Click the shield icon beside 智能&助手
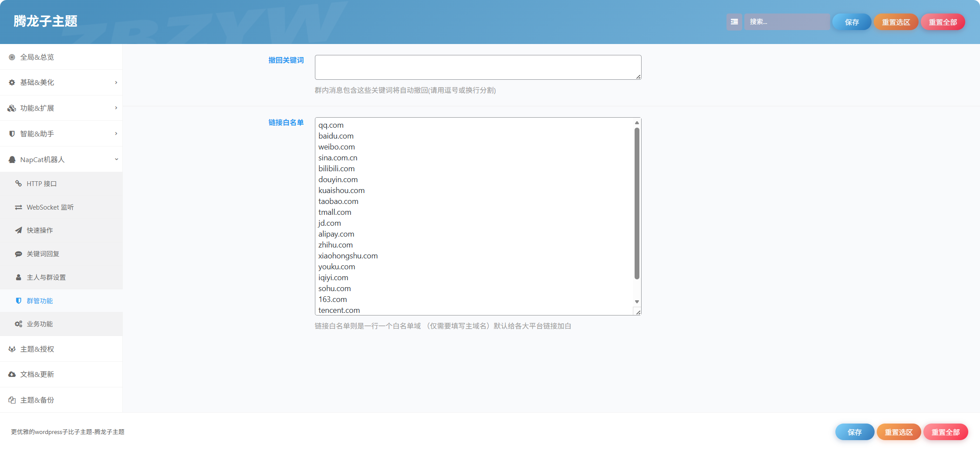This screenshot has width=980, height=451. click(12, 134)
